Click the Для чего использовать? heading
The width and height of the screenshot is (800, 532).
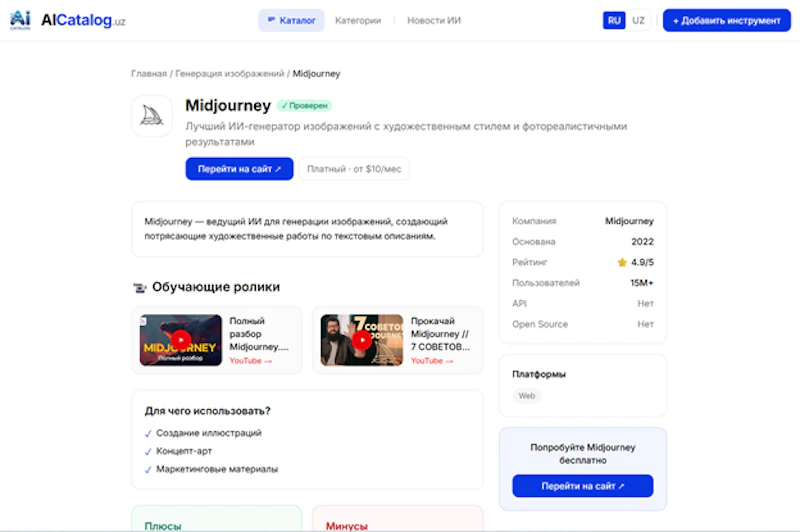click(207, 411)
